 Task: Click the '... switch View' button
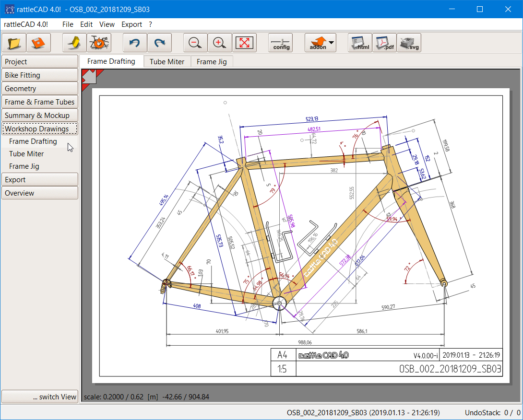coord(40,397)
